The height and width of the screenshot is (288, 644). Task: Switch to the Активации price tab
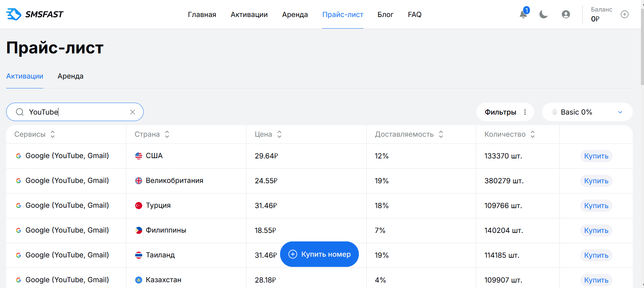(x=25, y=76)
